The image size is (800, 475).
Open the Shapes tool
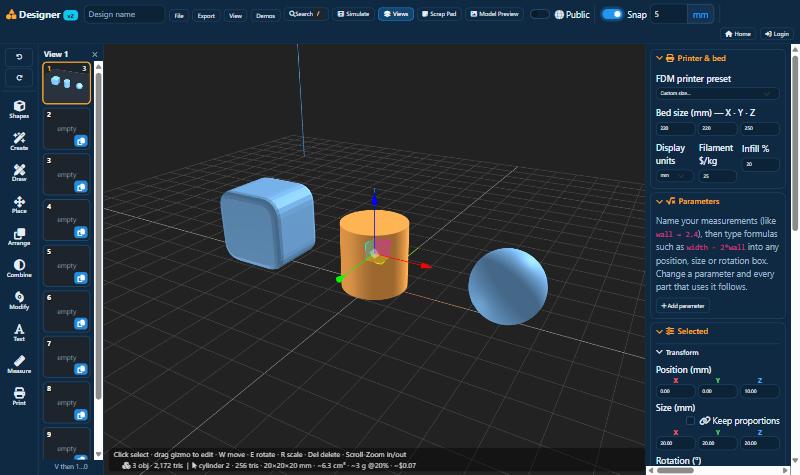19,109
